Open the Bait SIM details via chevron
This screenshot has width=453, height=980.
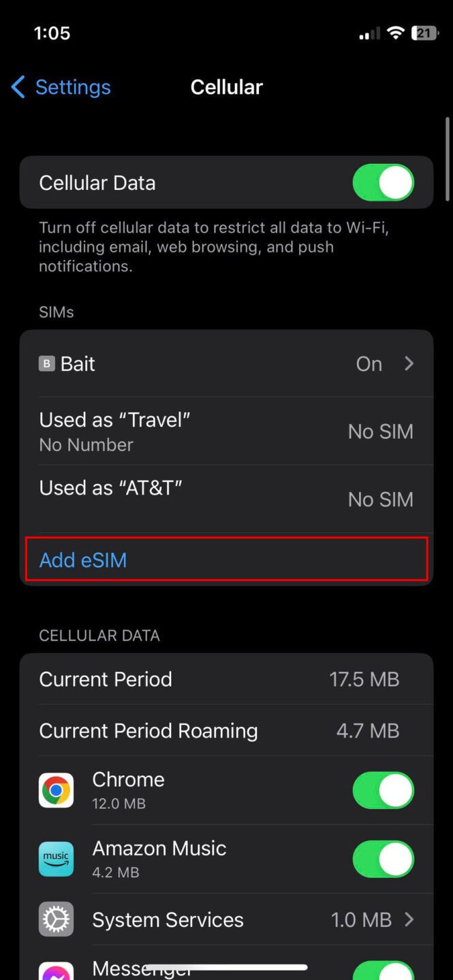click(409, 363)
